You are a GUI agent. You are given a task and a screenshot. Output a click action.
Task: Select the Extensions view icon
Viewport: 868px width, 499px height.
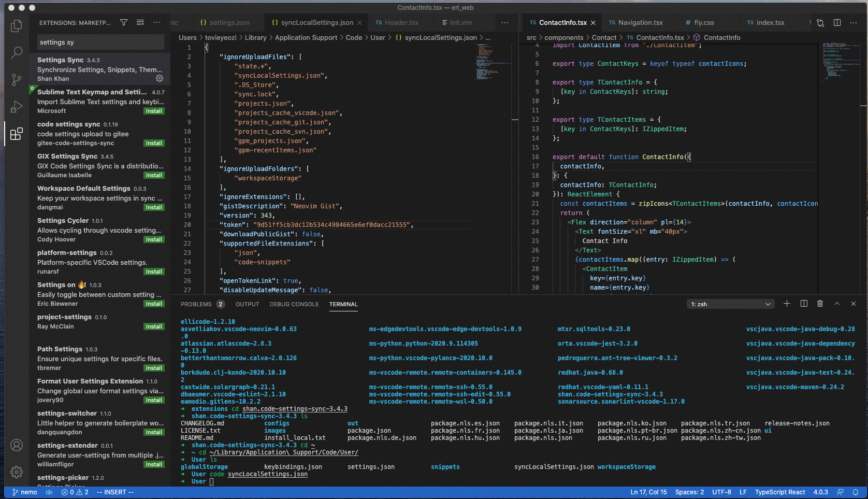click(x=17, y=134)
